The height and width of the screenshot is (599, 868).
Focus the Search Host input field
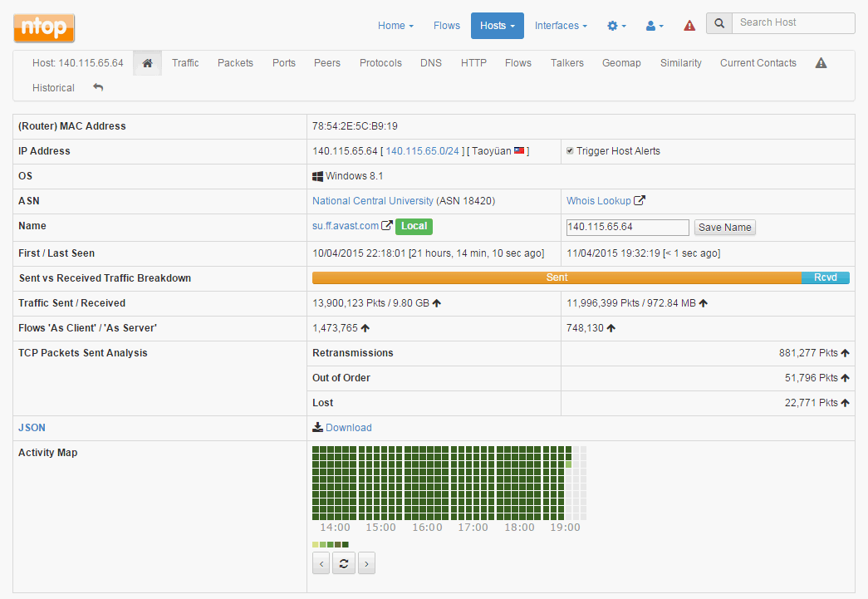pyautogui.click(x=794, y=22)
